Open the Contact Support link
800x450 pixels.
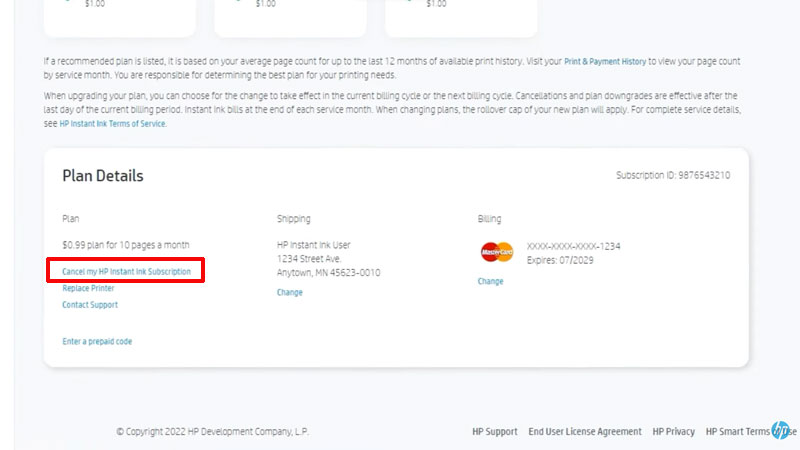click(x=90, y=305)
